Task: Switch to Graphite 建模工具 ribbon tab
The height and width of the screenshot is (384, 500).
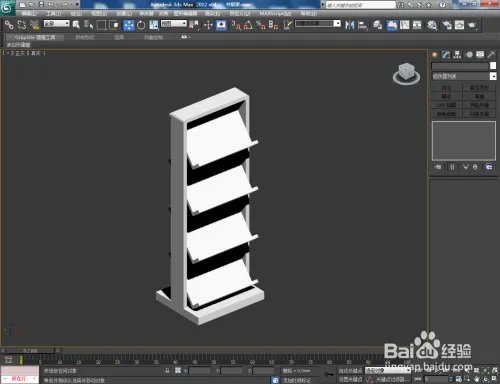Action: [x=35, y=37]
